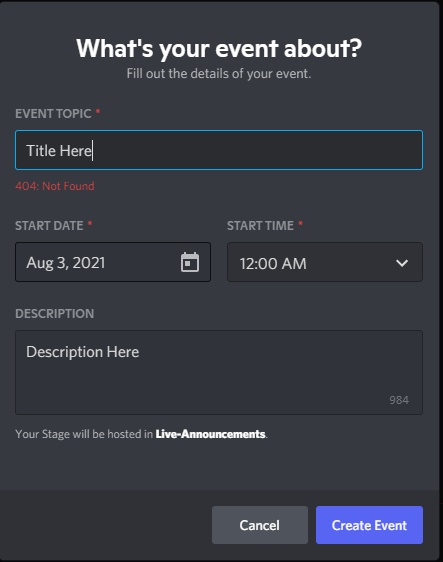Viewport: 443px width, 562px height.
Task: Click the "Your Stage will be hosted in" text
Action: (84, 434)
